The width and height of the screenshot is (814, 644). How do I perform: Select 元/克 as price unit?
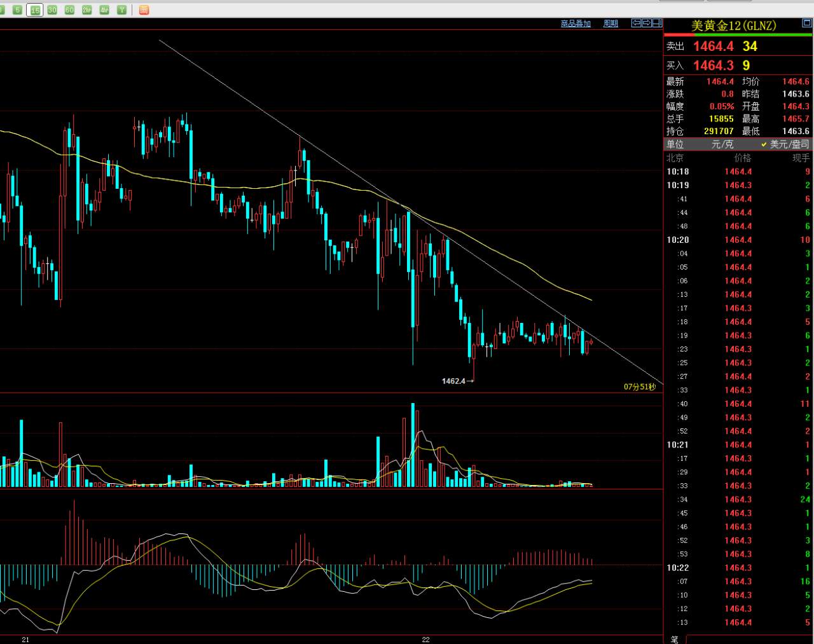tap(722, 144)
